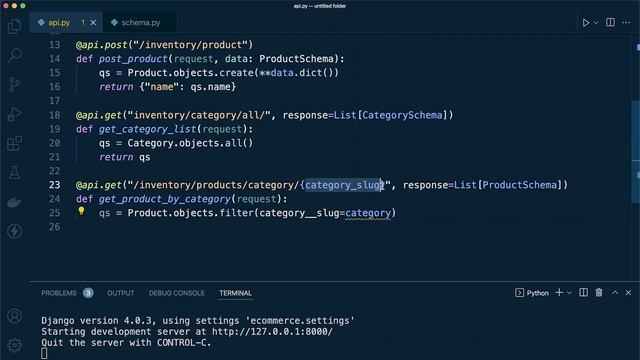
Task: Open the Extensions view
Action: pos(15,143)
